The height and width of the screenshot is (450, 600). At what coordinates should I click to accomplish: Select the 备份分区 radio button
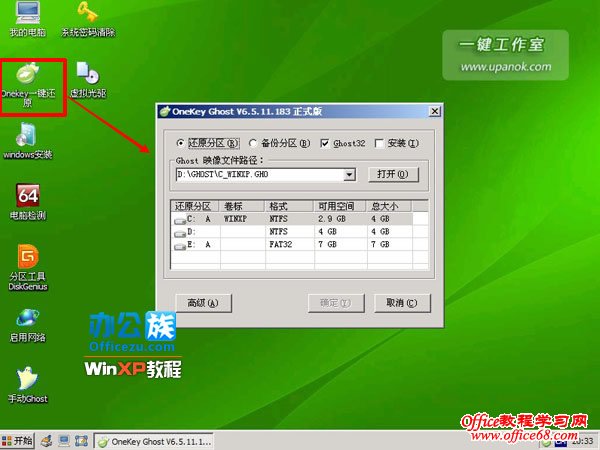pos(253,143)
